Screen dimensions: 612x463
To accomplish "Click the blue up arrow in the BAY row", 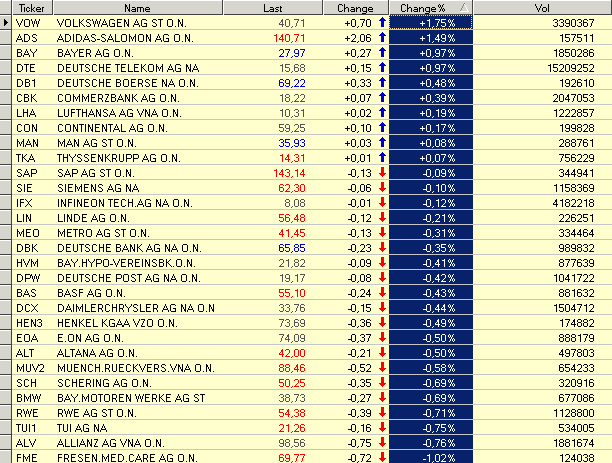I will (x=382, y=52).
